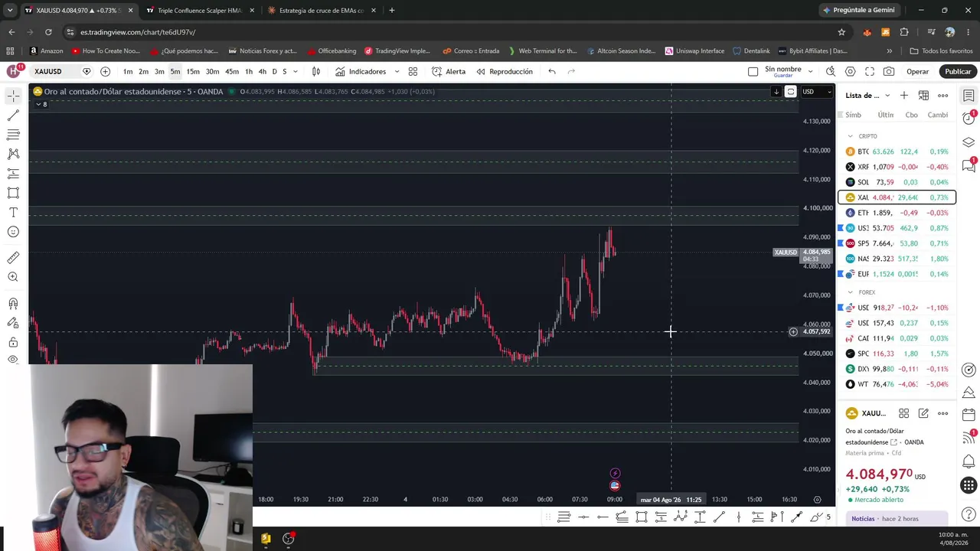This screenshot has width=980, height=551.
Task: Open the chats panel icon in right sidebar
Action: pos(969,165)
